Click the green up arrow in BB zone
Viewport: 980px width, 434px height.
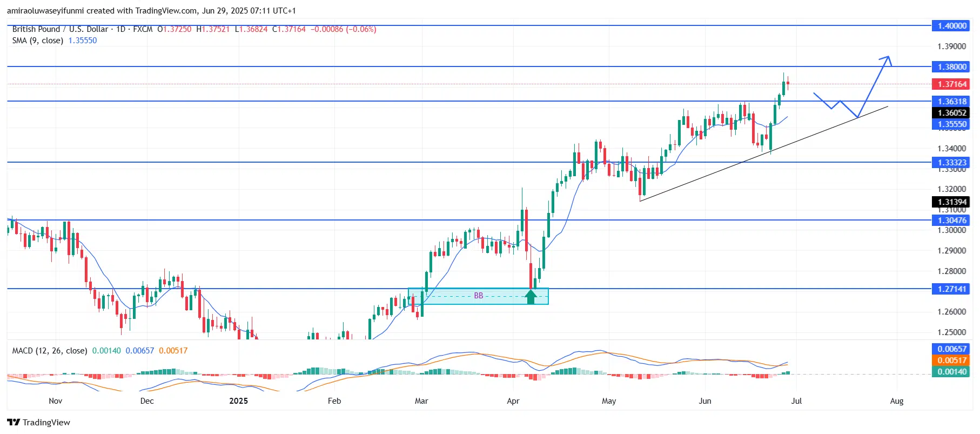click(531, 296)
